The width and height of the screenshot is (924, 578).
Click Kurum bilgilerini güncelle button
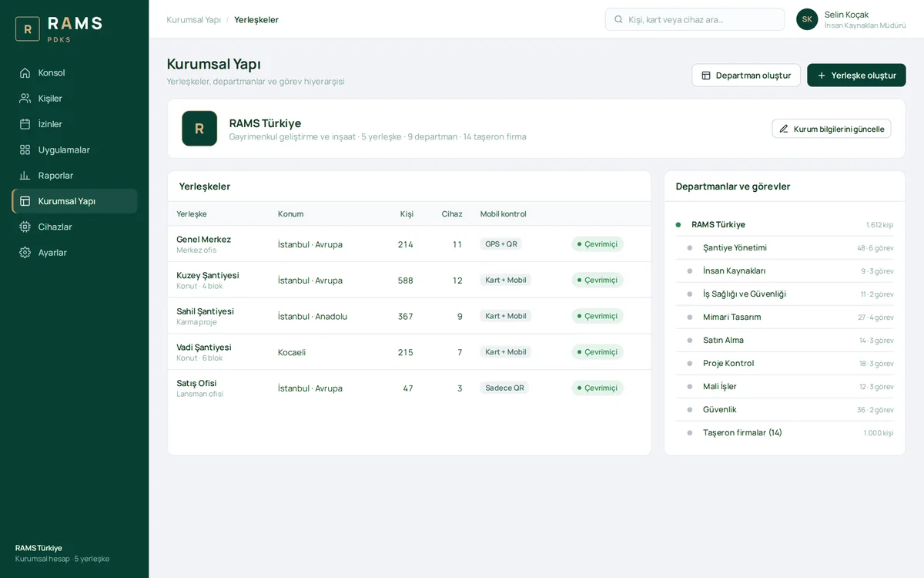tap(832, 129)
